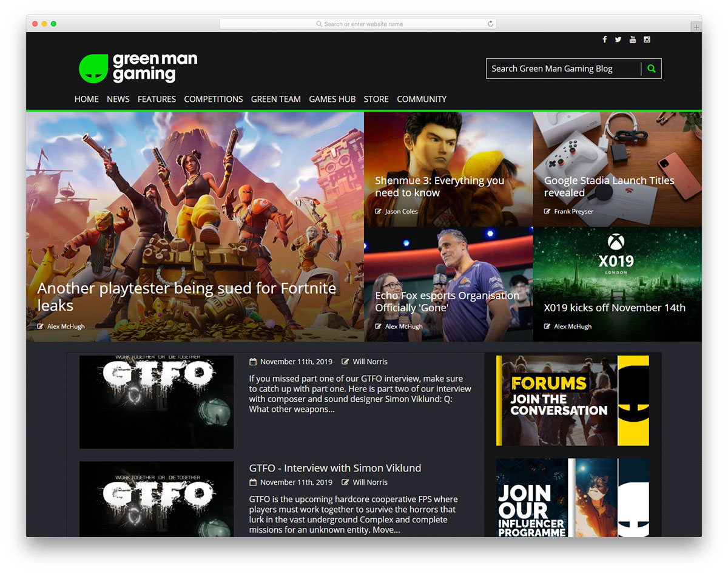Click the Green Man Gaming logo

coord(138,68)
